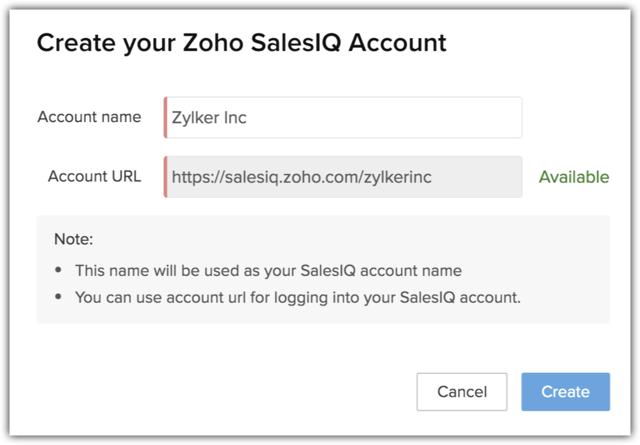Click the Create button
Image resolution: width=640 pixels, height=445 pixels.
click(565, 392)
